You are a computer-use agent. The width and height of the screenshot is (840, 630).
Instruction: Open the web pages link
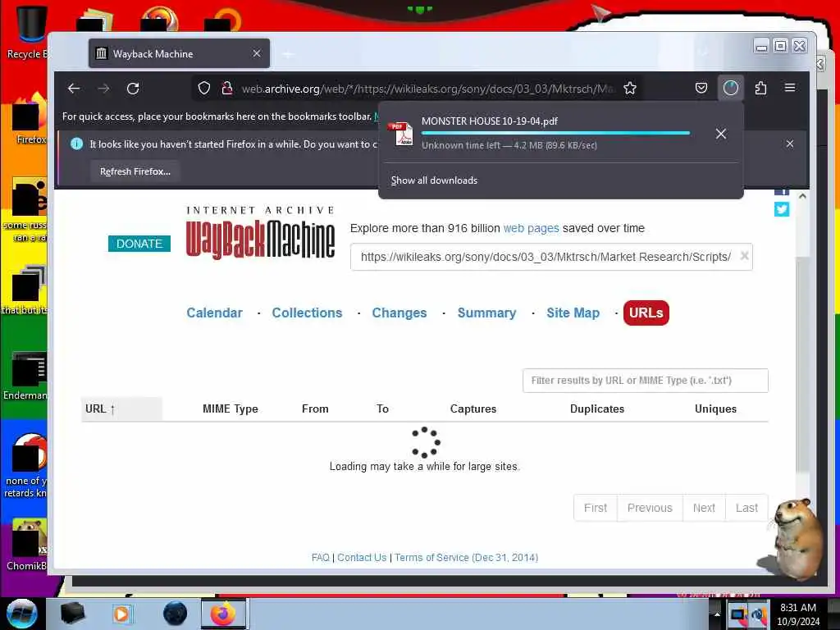[x=531, y=228]
